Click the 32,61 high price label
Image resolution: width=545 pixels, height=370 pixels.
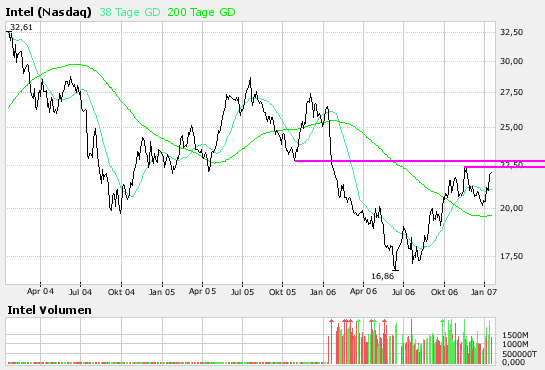[x=21, y=27]
